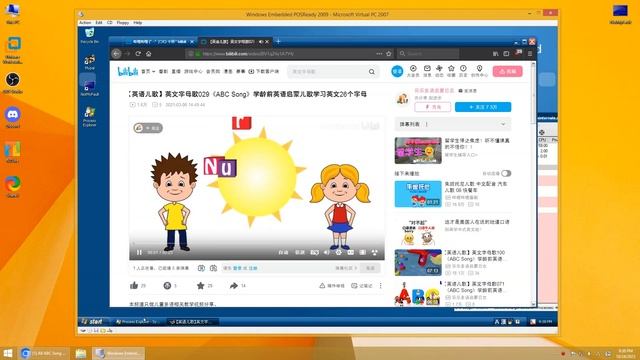The width and height of the screenshot is (640, 360).
Task: Open the Firefox library icon
Action: (x=496, y=53)
